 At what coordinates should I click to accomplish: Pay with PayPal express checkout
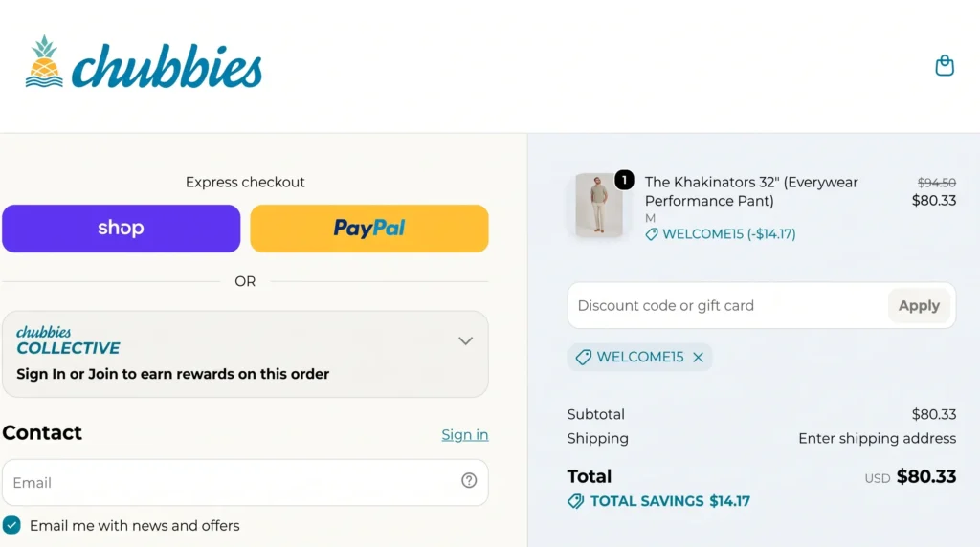[369, 229]
